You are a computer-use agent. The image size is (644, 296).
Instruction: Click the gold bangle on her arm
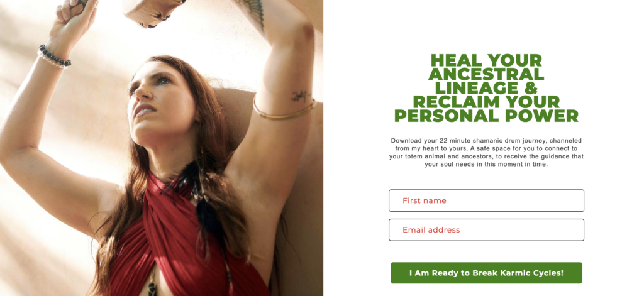click(284, 109)
